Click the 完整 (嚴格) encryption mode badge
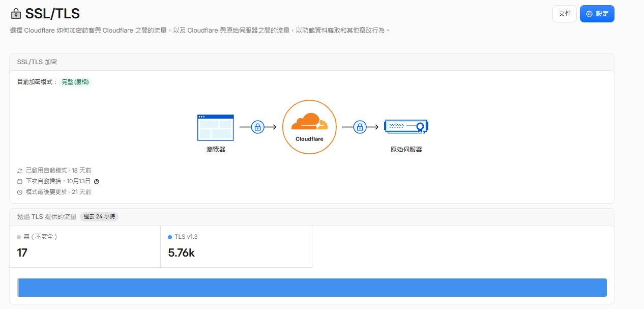 pos(75,82)
